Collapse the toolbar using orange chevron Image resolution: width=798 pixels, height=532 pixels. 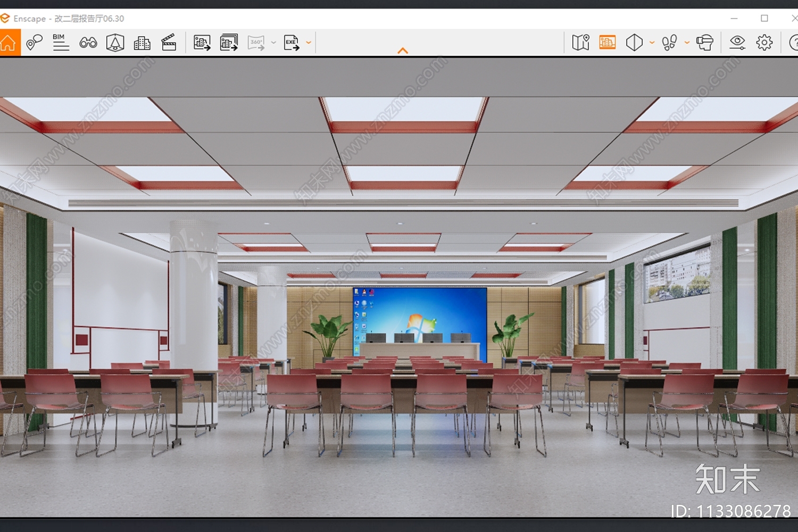403,51
